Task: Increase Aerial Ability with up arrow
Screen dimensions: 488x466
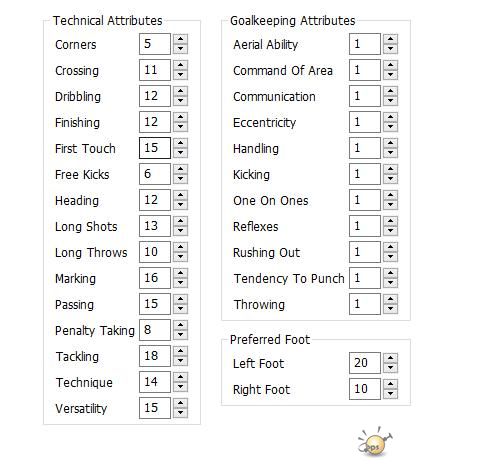Action: 390,39
